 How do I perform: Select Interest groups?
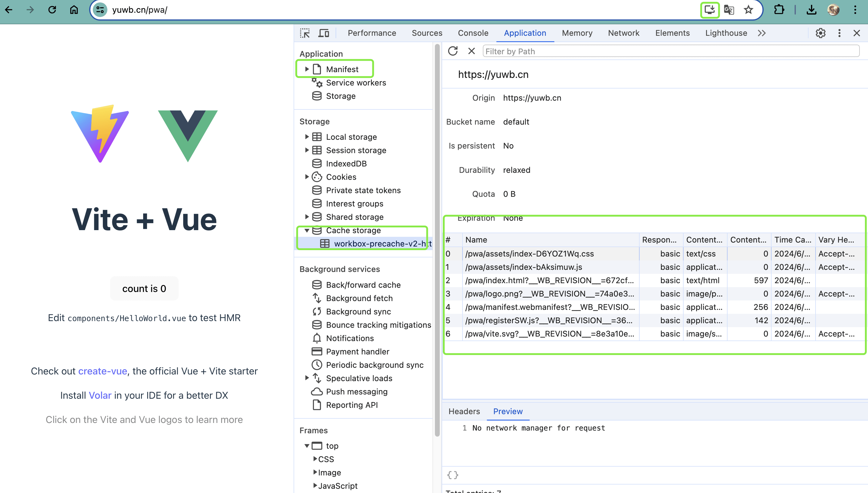click(x=354, y=203)
